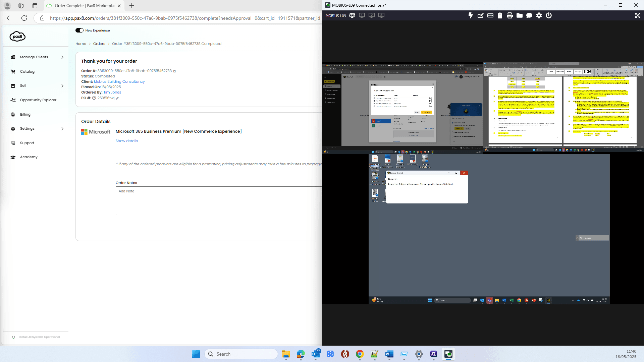Switch to monitor 1 in remote session
The width and height of the screenshot is (644, 362).
pyautogui.click(x=362, y=15)
